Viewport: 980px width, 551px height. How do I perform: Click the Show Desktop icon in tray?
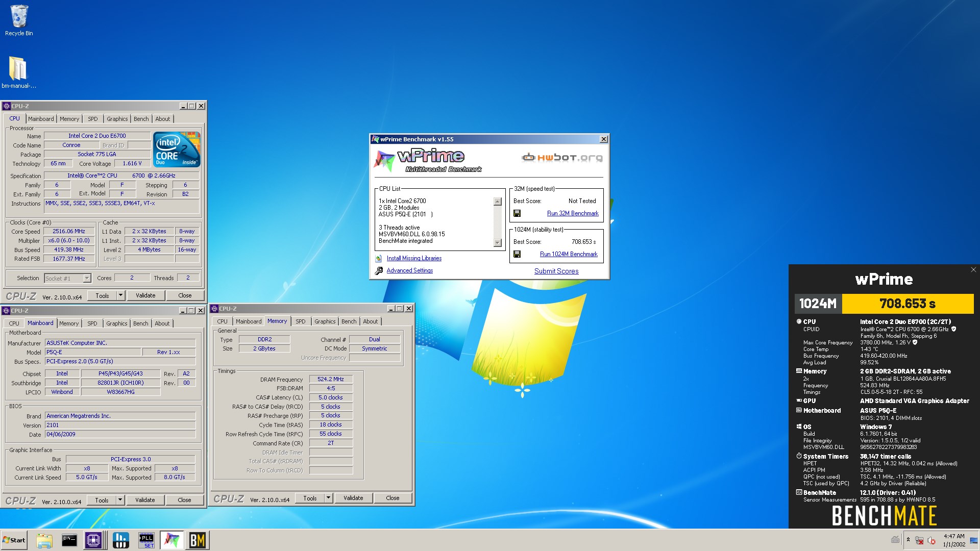[x=974, y=540]
